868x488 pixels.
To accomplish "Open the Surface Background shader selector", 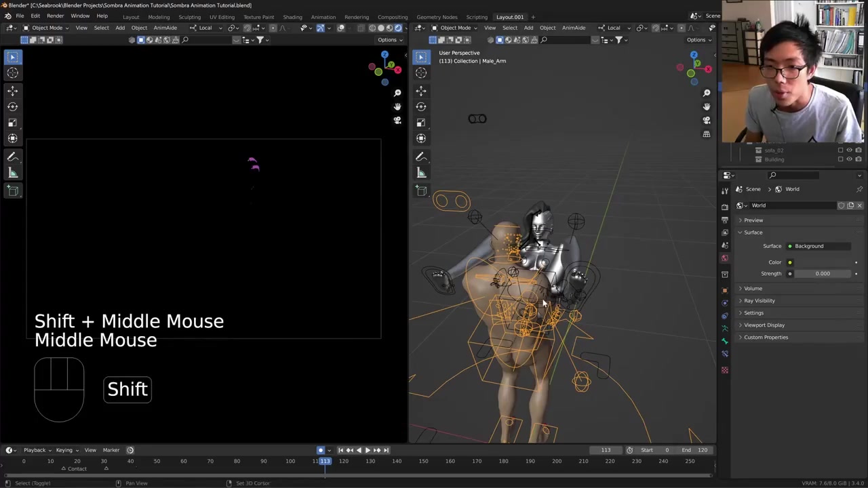I will 818,246.
